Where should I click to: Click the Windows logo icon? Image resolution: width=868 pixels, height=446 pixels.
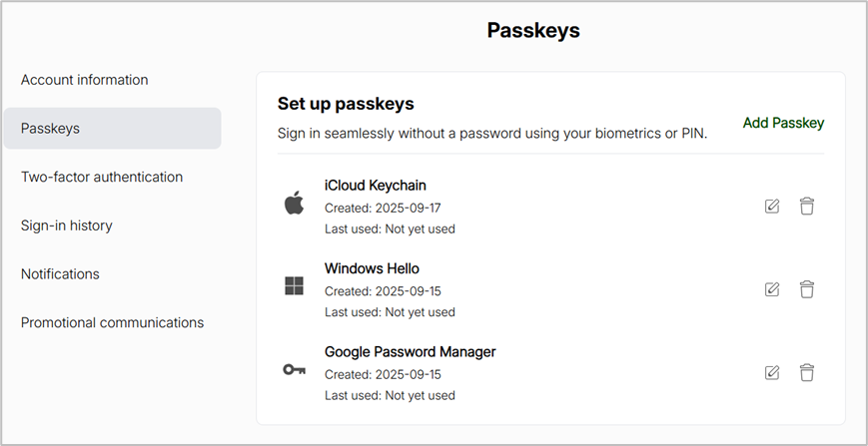tap(294, 287)
